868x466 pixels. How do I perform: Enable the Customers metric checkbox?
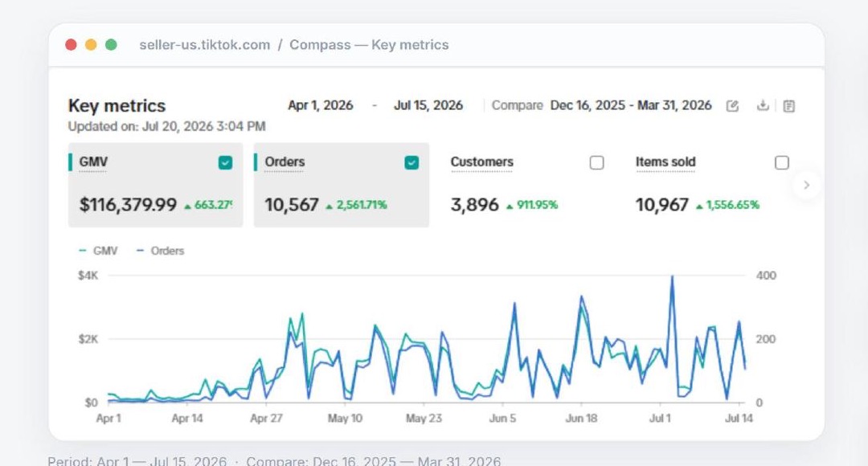(596, 163)
